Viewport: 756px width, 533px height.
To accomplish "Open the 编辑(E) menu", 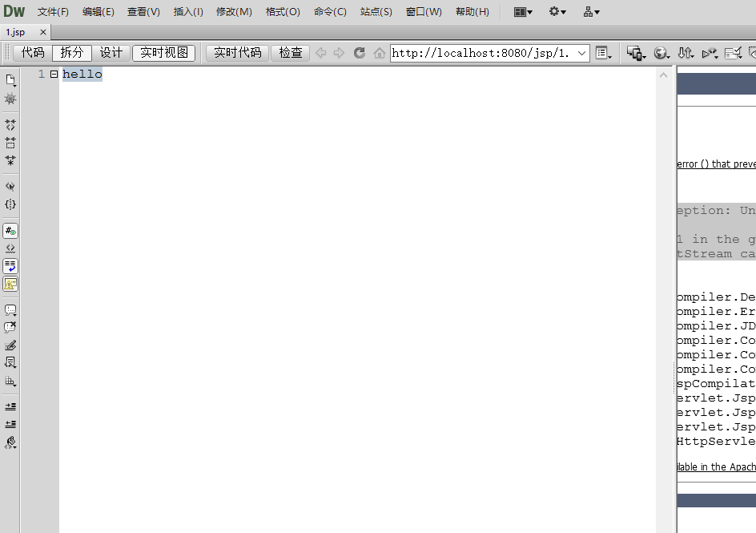I will [99, 12].
